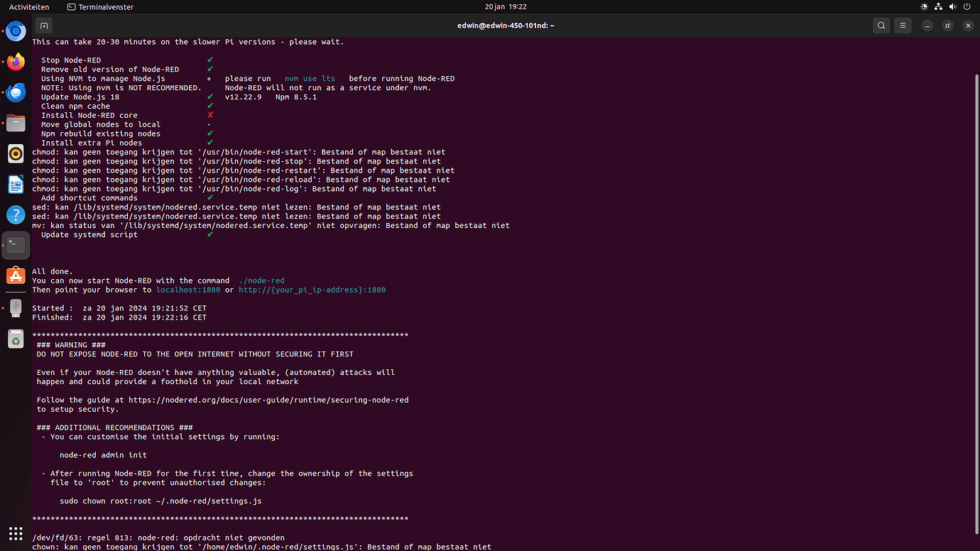This screenshot has height=551, width=980.
Task: Open the power menu icon
Action: (x=967, y=6)
